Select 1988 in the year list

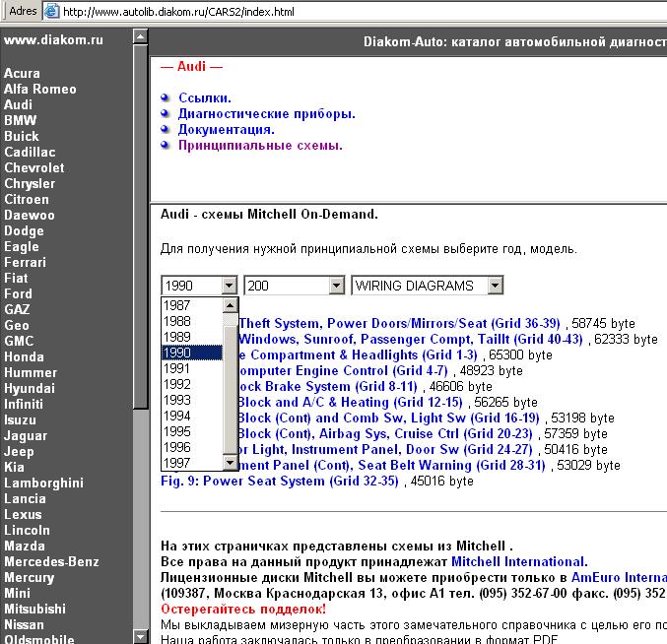pos(192,321)
